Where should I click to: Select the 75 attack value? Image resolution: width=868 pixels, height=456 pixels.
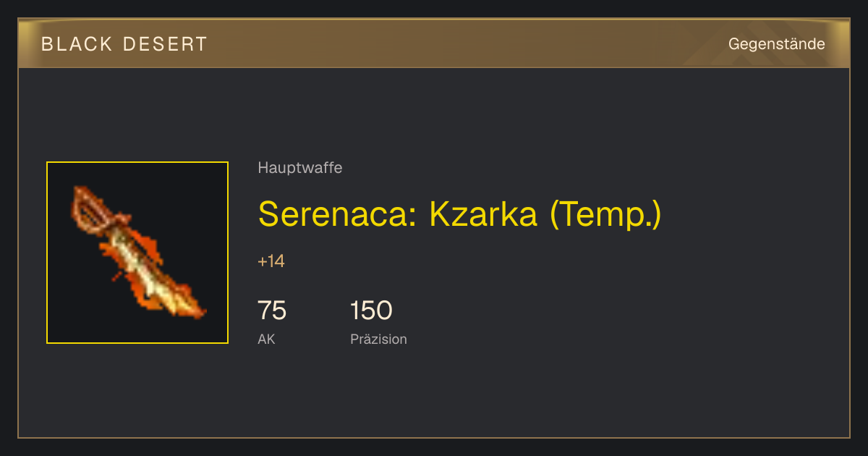(x=272, y=311)
